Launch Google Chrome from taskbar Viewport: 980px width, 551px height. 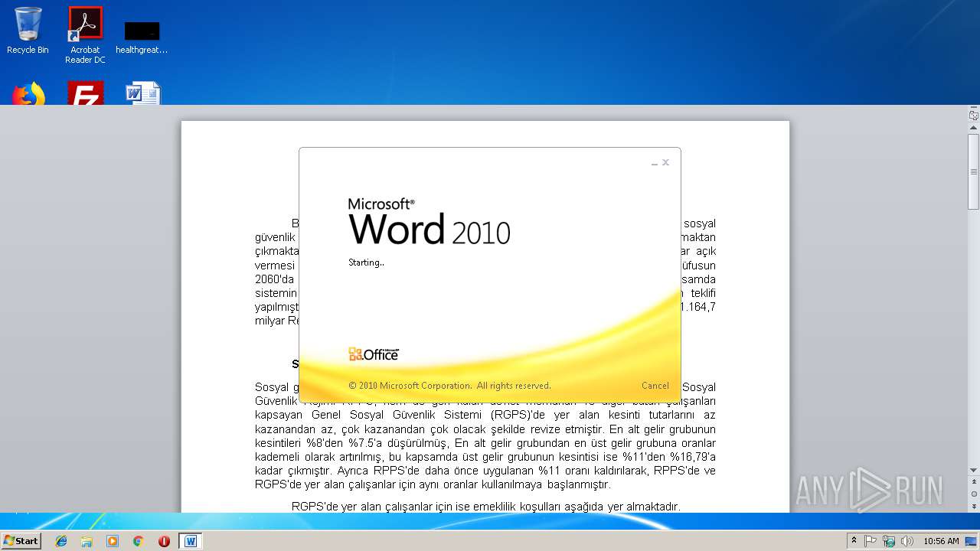139,541
